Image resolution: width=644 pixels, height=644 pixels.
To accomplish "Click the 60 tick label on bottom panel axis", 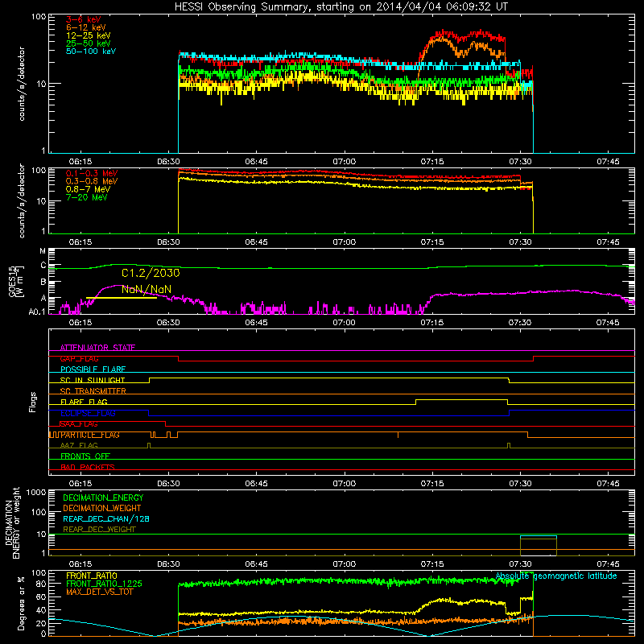I will point(42,597).
